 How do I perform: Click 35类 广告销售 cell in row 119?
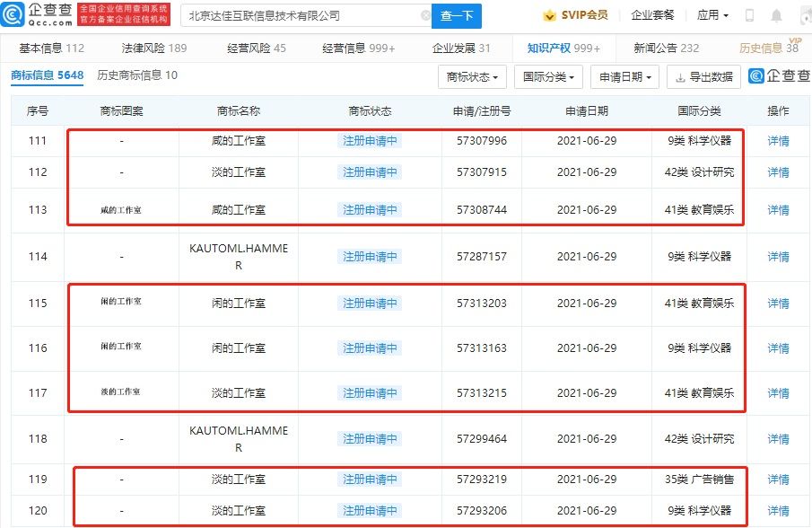pos(699,480)
